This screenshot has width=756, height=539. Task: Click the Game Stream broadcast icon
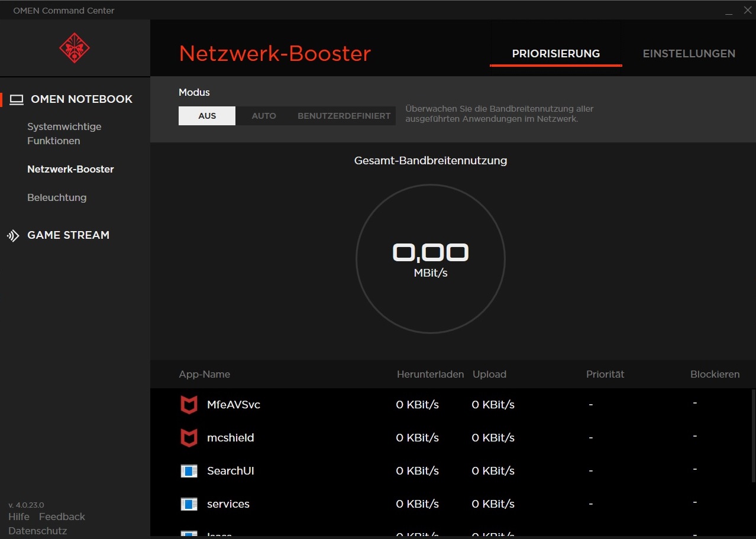13,236
